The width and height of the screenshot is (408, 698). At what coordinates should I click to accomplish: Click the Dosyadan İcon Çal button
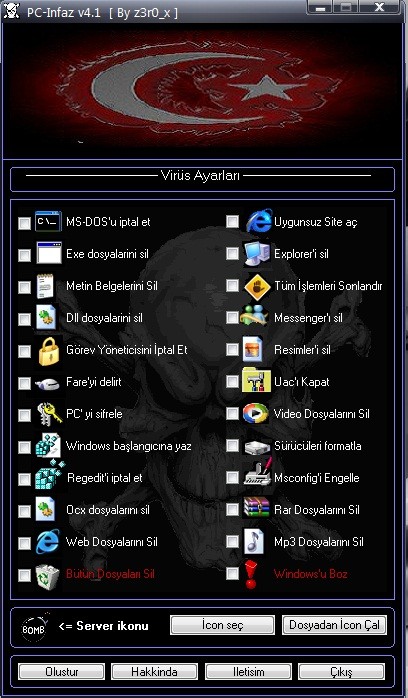point(335,625)
